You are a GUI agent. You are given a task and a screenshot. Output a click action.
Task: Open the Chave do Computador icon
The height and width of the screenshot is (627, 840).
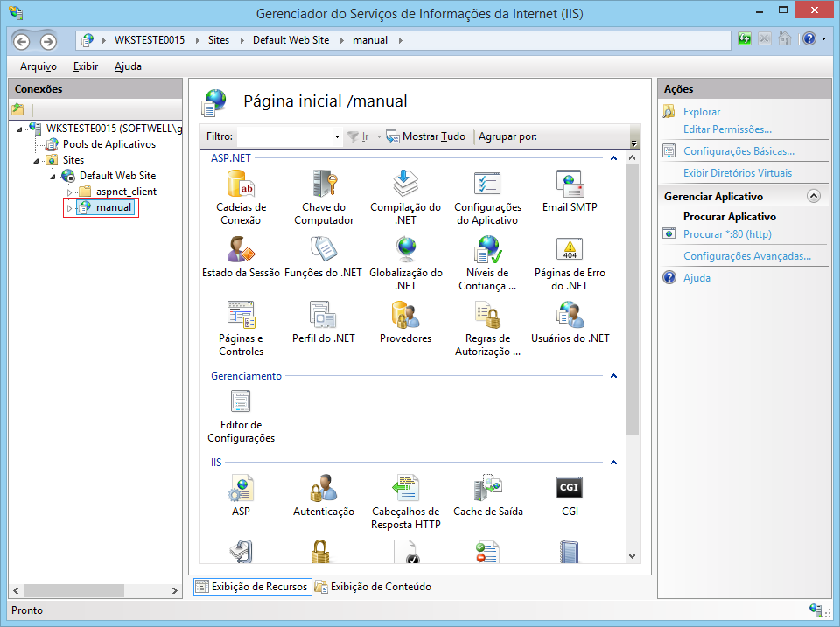pyautogui.click(x=324, y=185)
